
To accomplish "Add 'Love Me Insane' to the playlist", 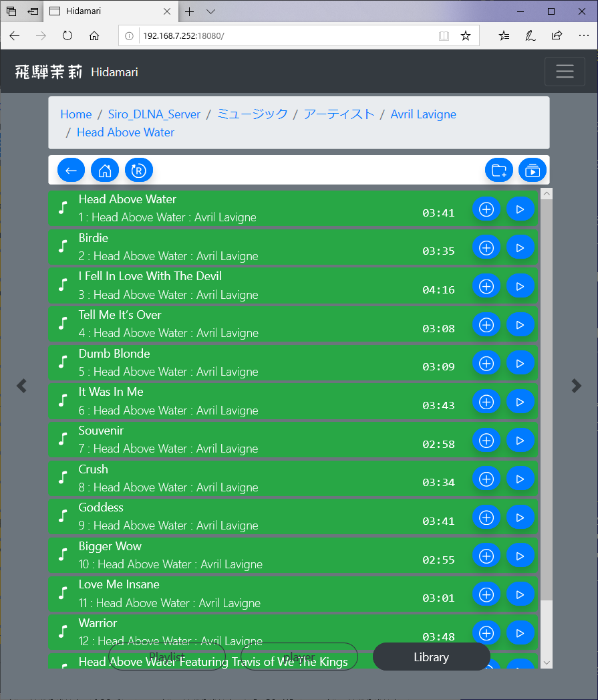I will [x=486, y=594].
